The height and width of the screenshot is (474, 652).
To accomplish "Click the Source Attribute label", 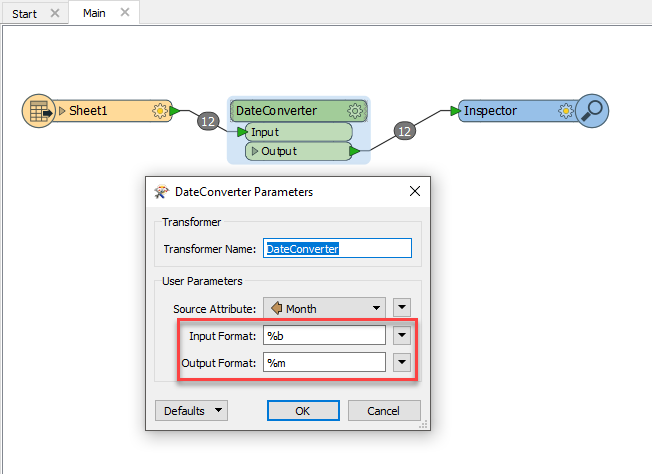I will tap(215, 309).
